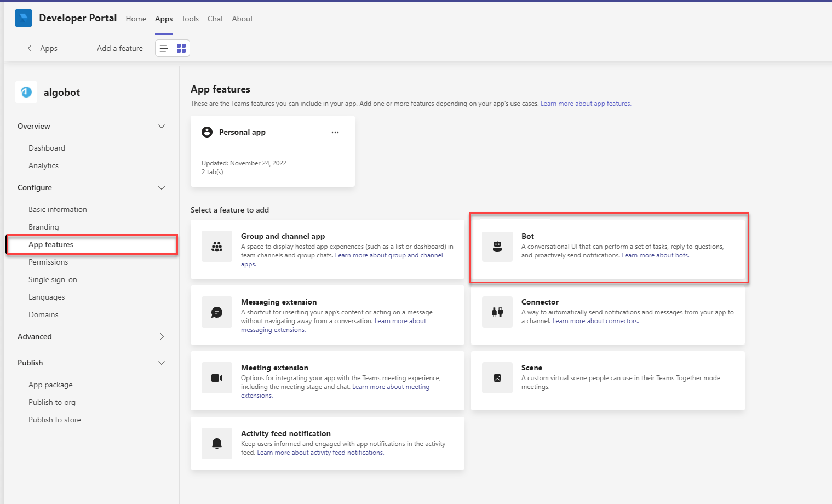Select Permissions in the sidebar

(48, 262)
